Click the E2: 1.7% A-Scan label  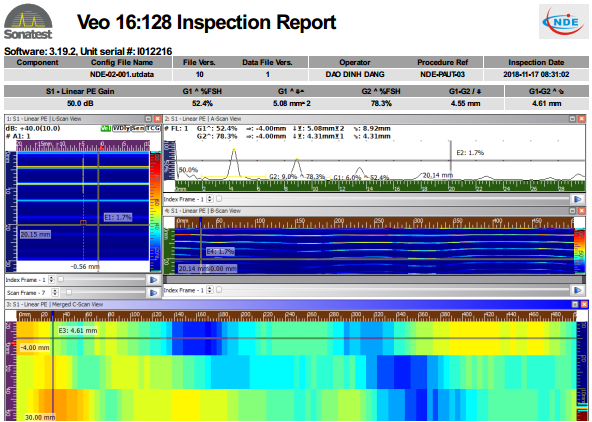[x=470, y=152]
